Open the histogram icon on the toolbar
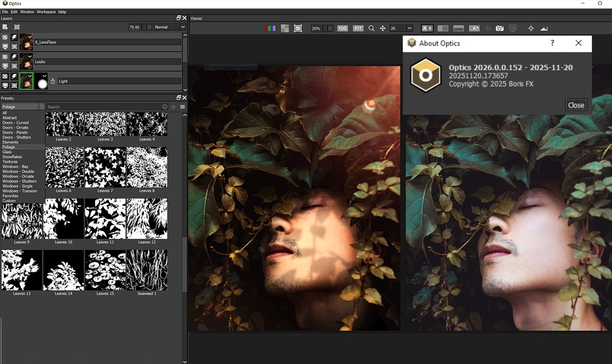 click(545, 28)
